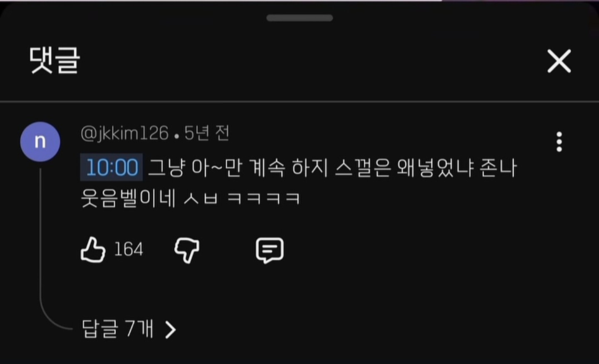The image size is (599, 364).
Task: Tap the word "존나" ending the first line
Action: coord(498,168)
